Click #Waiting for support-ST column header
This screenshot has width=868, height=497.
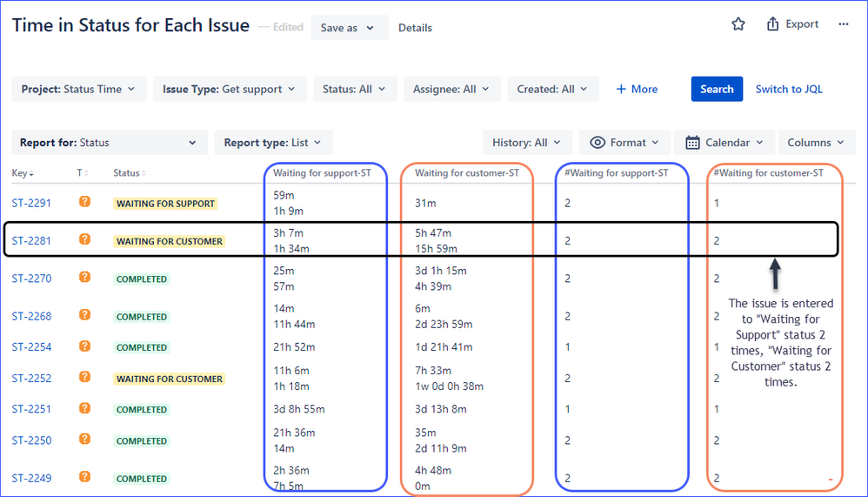coord(617,173)
